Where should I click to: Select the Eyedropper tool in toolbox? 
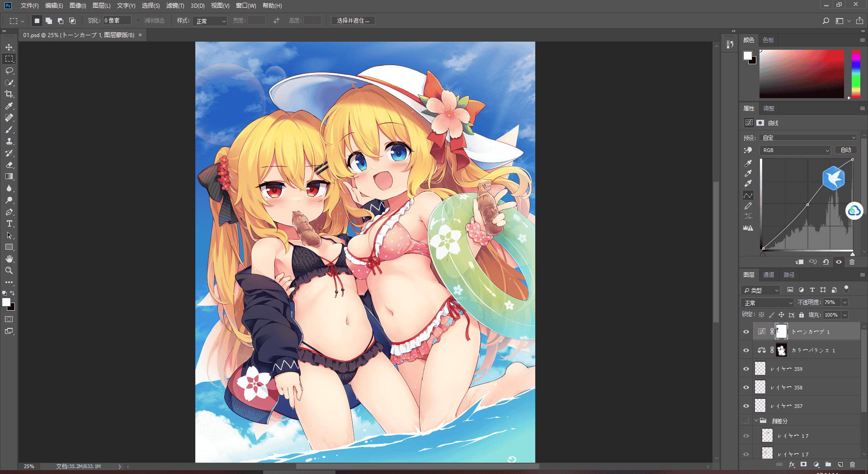point(9,106)
